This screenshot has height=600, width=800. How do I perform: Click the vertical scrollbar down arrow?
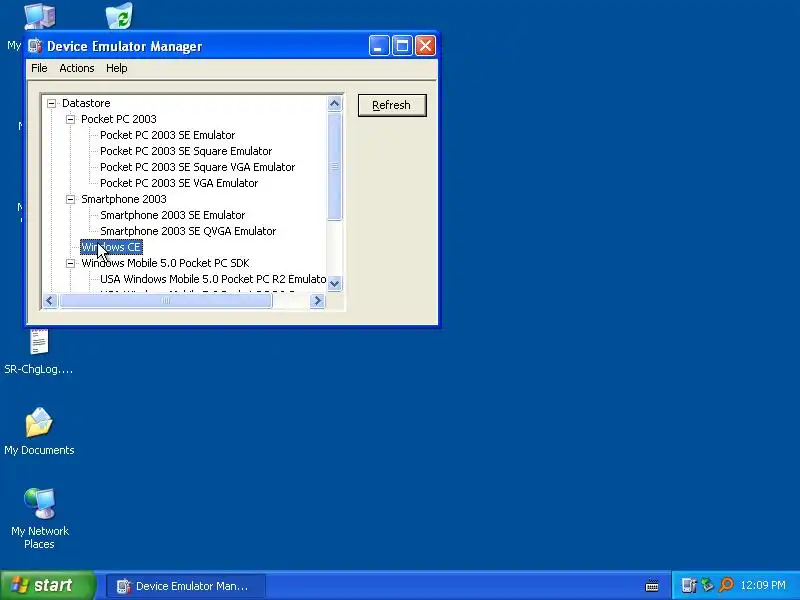pos(335,283)
